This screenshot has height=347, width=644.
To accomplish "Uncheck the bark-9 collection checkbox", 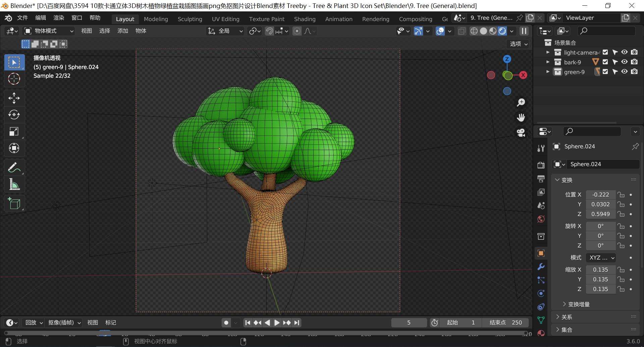I will 605,62.
